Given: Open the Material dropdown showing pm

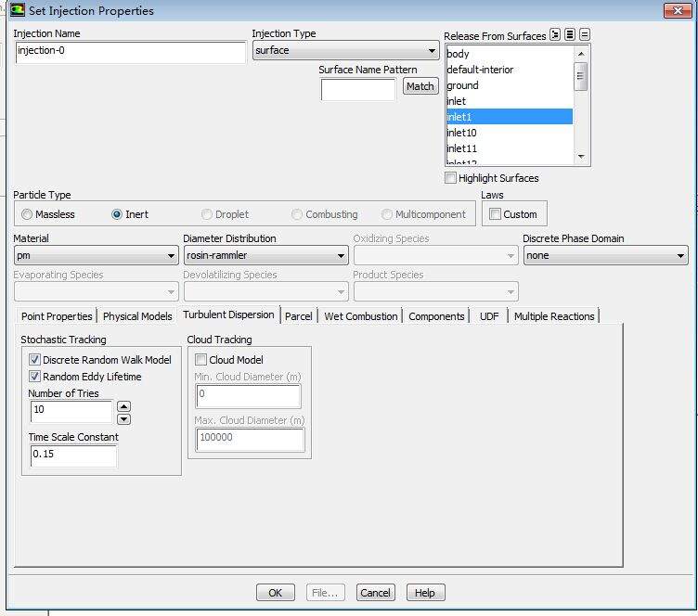Looking at the screenshot, I should tap(96, 256).
